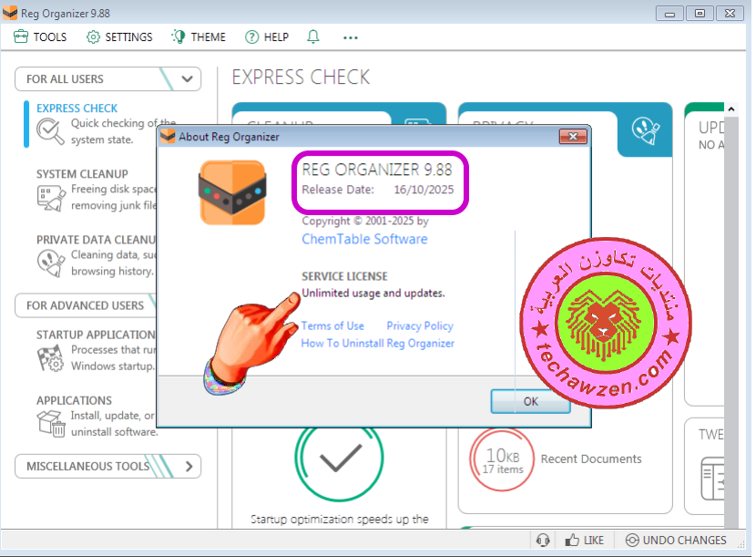Select Express Check in the sidebar
756x557 pixels.
tap(77, 108)
